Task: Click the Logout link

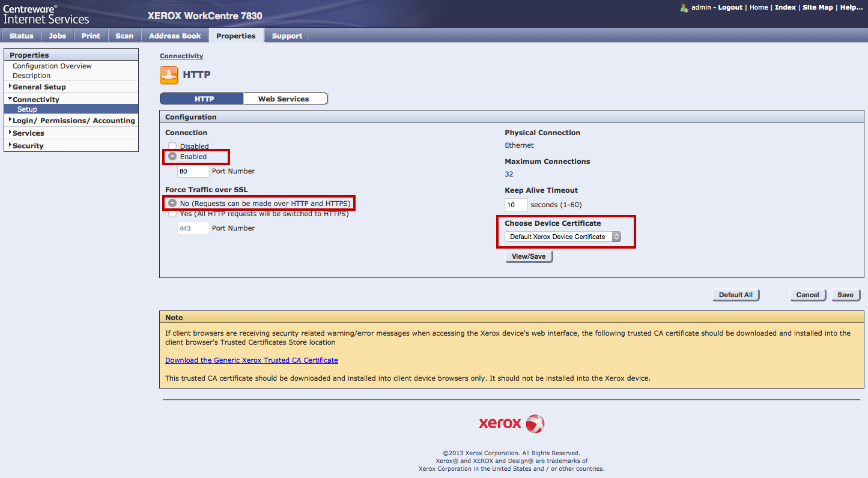Action: 730,7
